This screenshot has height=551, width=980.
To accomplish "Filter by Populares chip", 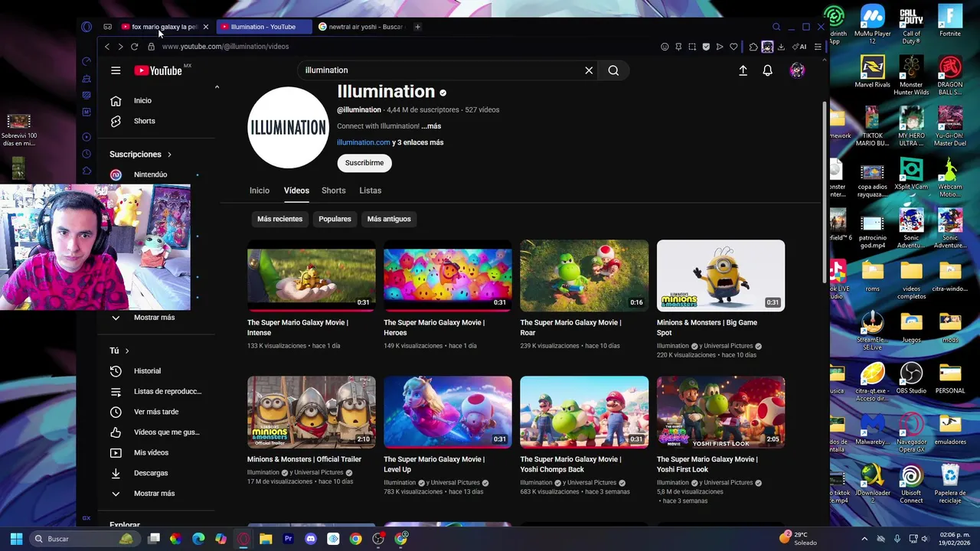I will click(x=335, y=219).
